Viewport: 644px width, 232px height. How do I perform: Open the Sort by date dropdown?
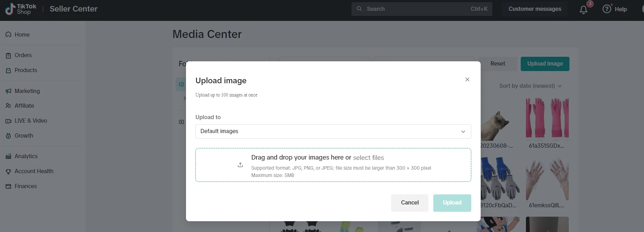(x=530, y=86)
